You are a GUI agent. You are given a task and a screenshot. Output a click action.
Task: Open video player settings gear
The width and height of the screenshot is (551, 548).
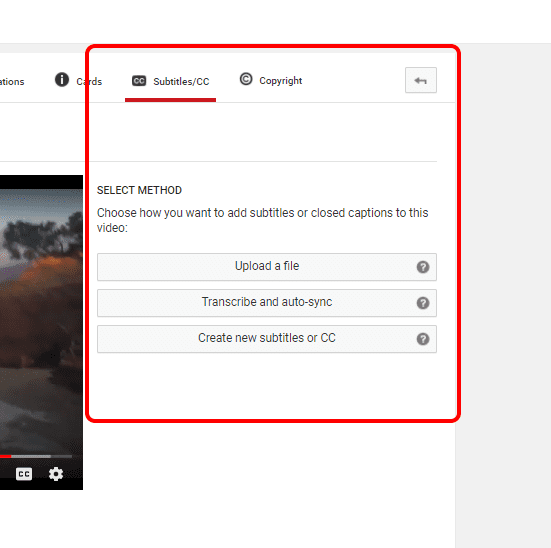[56, 474]
